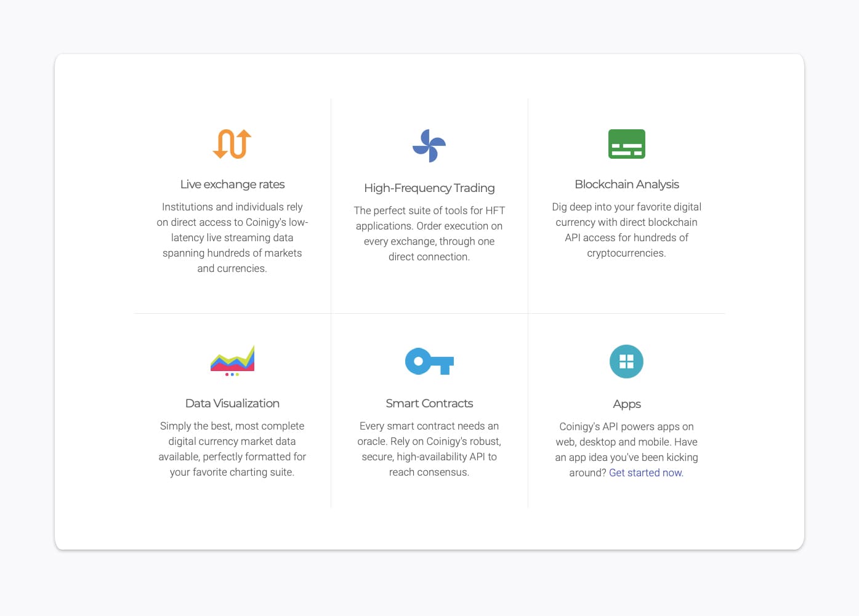Select the 'Data Visualization' heading
859x616 pixels.
(x=232, y=403)
